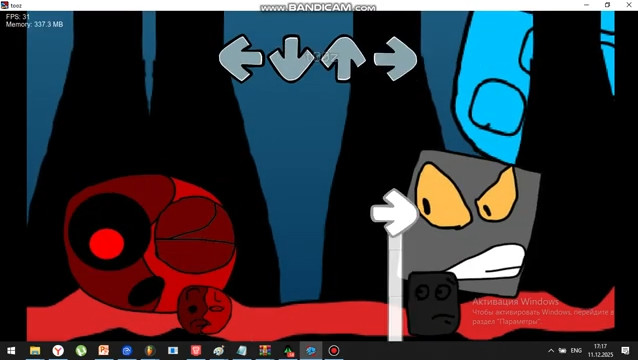Click the FPS: 31 counter text
Image resolution: width=638 pixels, height=360 pixels.
pyautogui.click(x=17, y=17)
